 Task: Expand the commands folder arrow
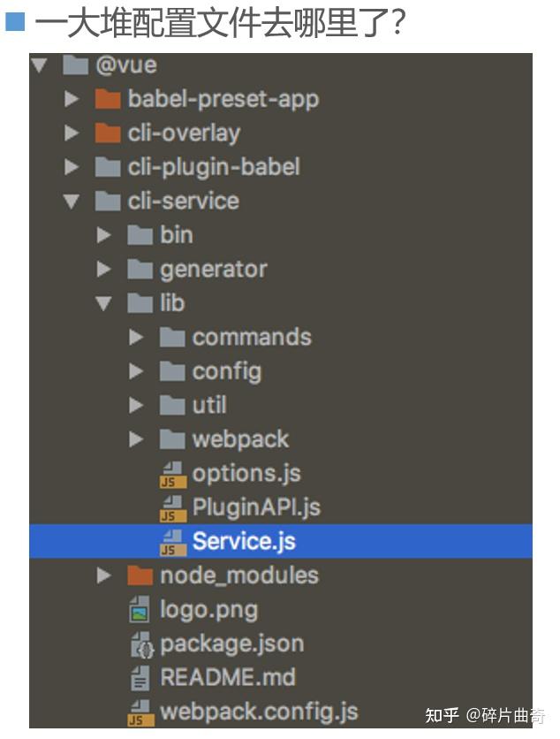136,337
